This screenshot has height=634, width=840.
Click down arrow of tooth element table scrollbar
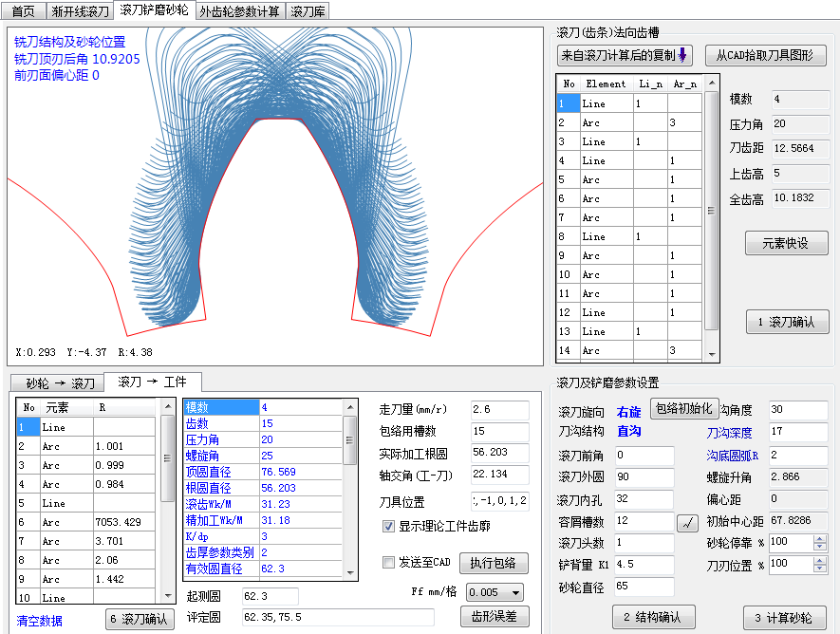pyautogui.click(x=712, y=354)
